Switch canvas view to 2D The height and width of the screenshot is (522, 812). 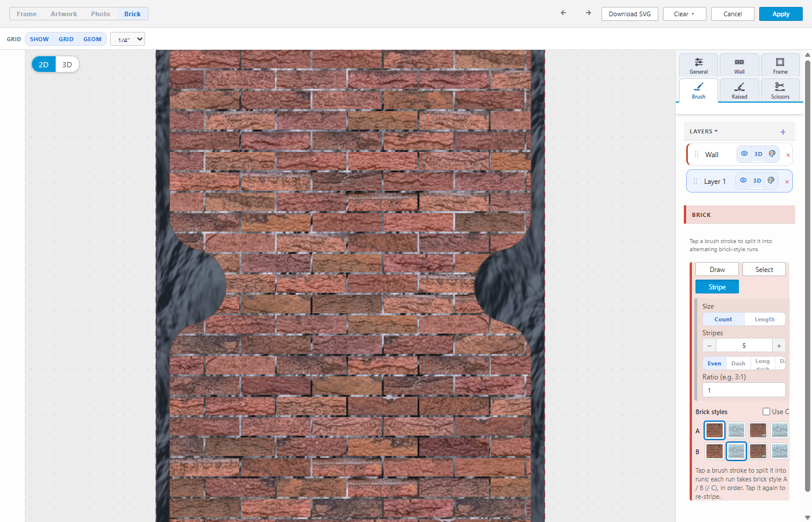click(x=43, y=64)
